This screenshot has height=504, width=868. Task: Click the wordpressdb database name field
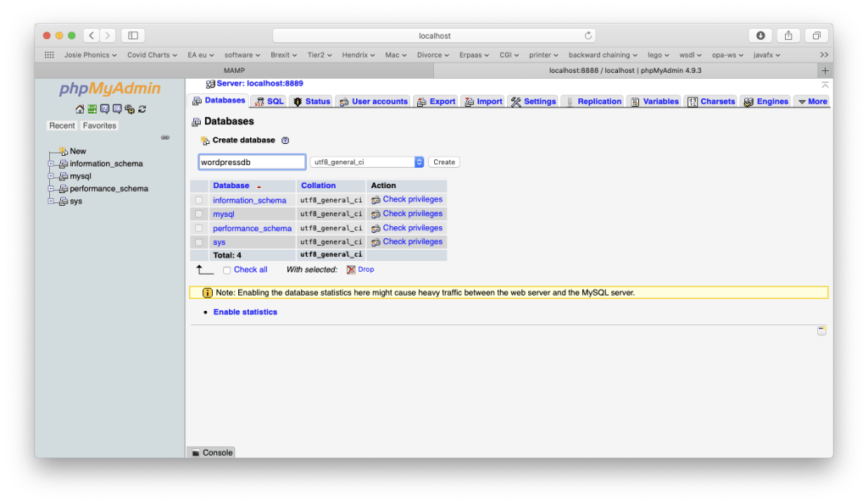pyautogui.click(x=251, y=162)
